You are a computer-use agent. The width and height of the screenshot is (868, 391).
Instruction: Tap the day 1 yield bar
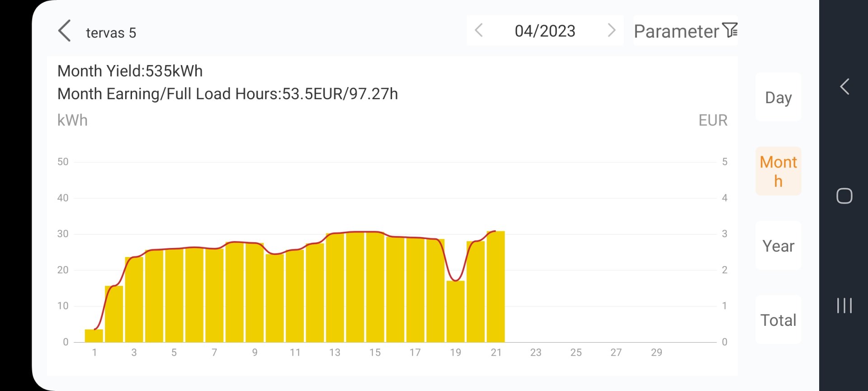click(94, 336)
